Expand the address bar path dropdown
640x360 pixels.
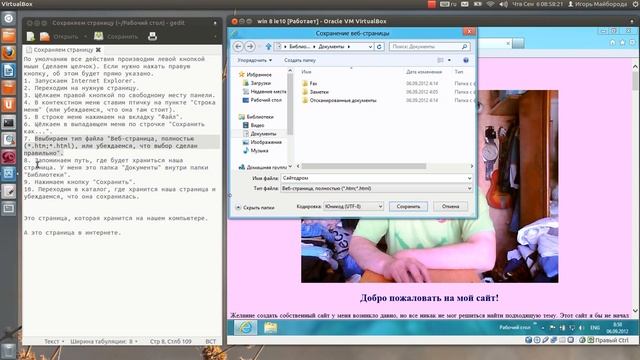pos(370,47)
